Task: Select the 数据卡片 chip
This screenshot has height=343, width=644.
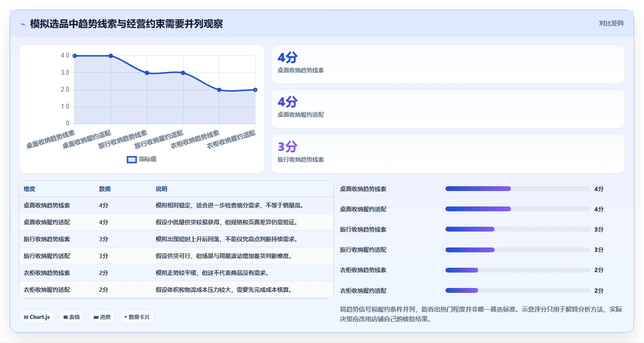Action: click(137, 317)
